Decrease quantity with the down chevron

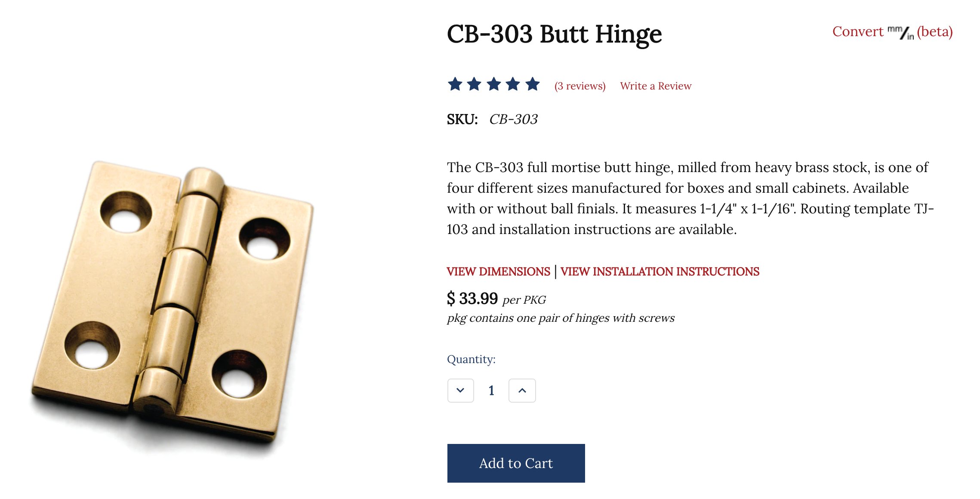(x=460, y=391)
